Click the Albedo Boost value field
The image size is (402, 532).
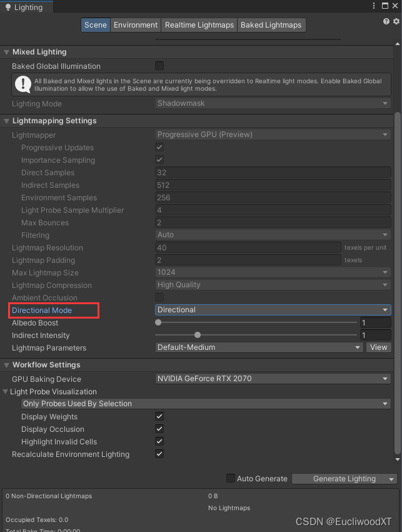pos(376,323)
